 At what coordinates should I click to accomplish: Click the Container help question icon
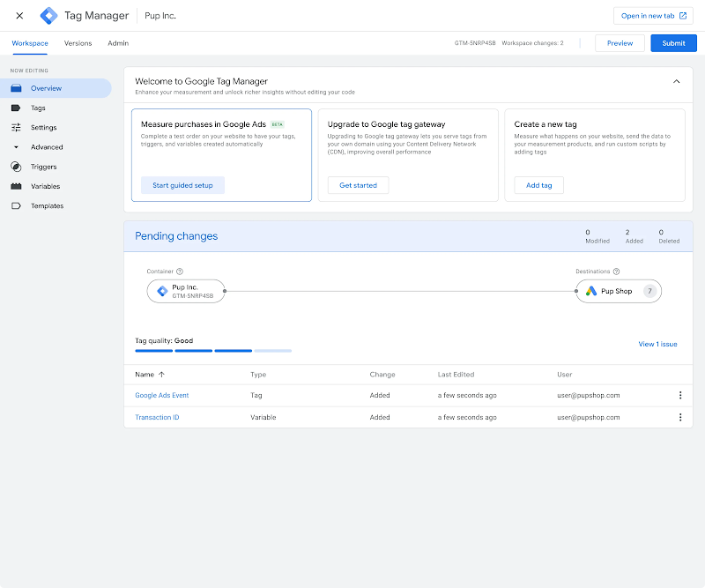tap(180, 272)
